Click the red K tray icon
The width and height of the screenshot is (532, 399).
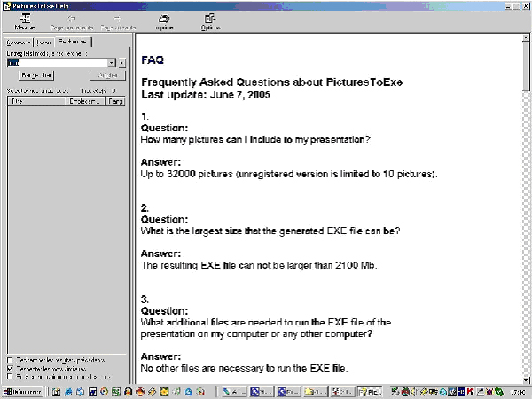pos(470,392)
